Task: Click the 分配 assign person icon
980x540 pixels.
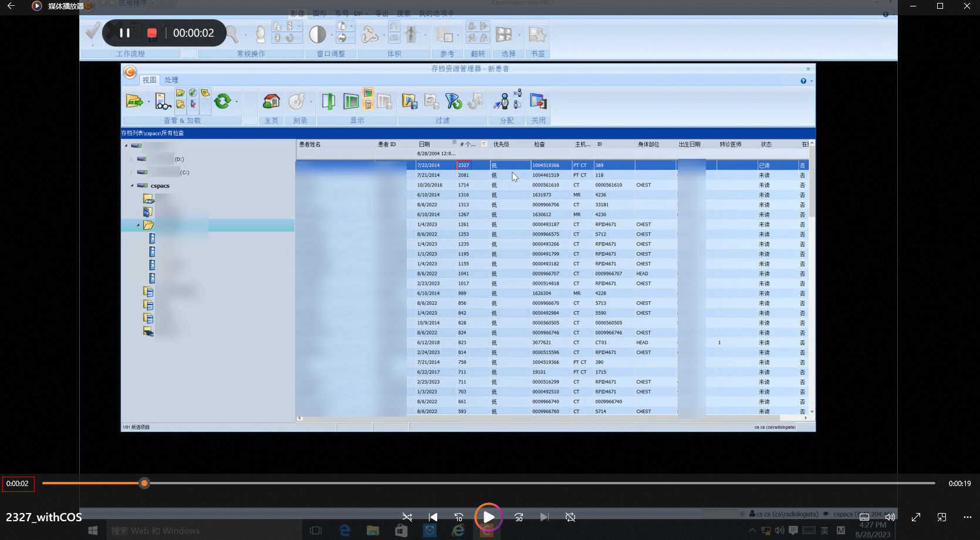Action: (x=501, y=101)
